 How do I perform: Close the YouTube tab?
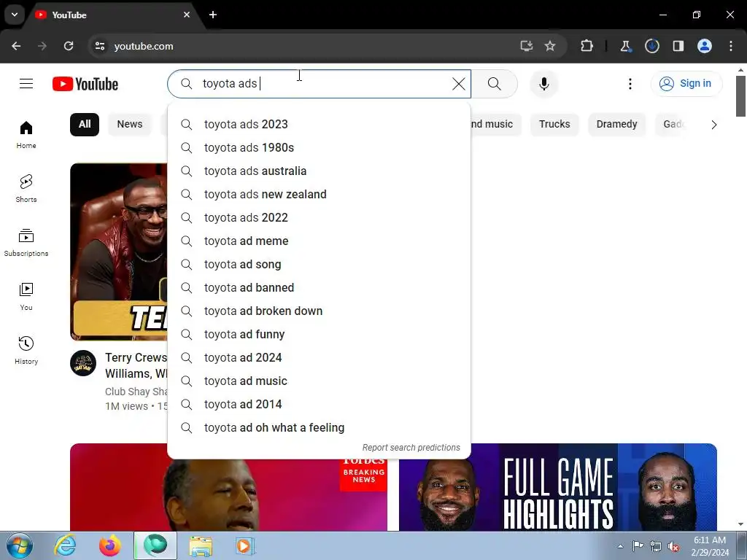click(x=187, y=15)
